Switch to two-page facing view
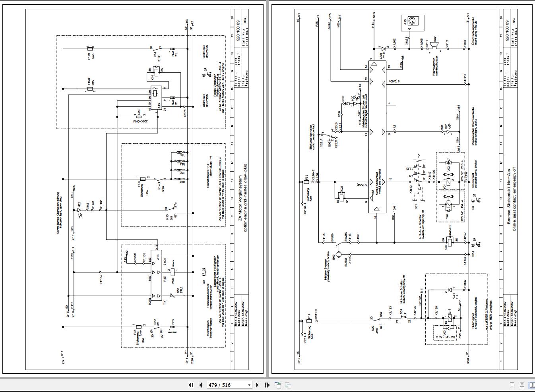Viewport: 535px width, 392px height. pyautogui.click(x=531, y=385)
